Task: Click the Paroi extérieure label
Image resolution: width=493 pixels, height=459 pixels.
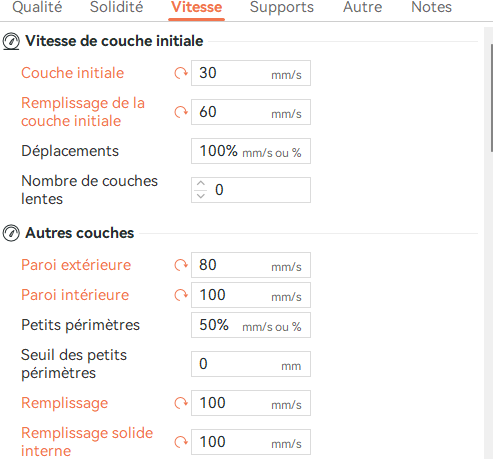Action: point(76,265)
